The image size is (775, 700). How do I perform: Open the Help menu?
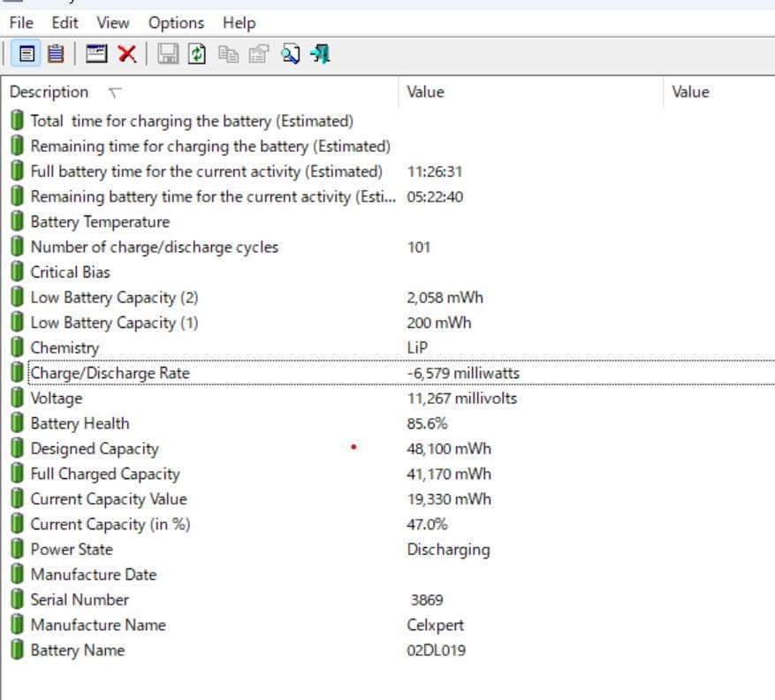pos(237,22)
